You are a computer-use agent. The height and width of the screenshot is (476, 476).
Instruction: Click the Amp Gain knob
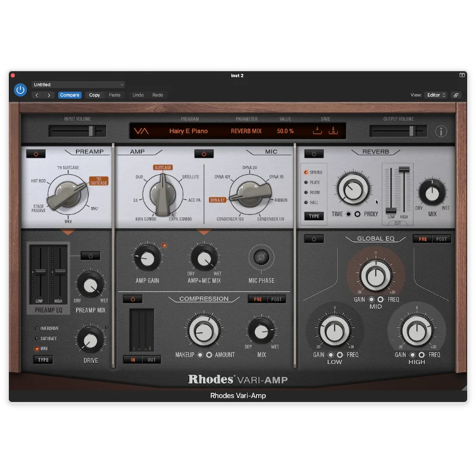[x=147, y=259]
